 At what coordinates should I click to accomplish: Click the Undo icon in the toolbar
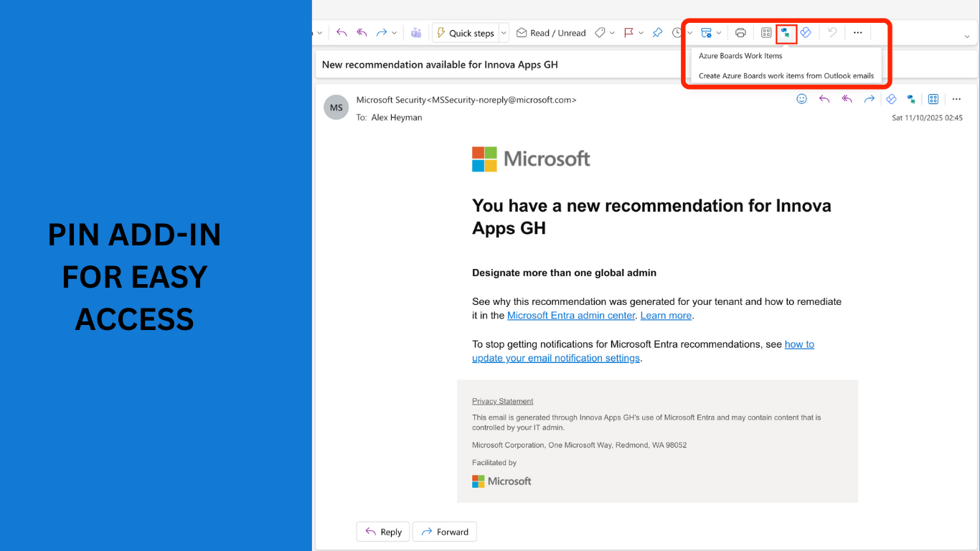[x=832, y=33]
